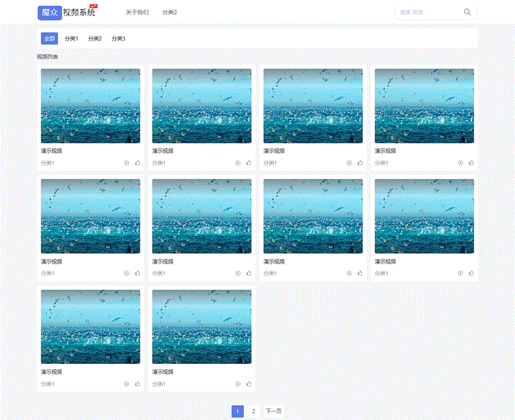Click the search magnifier icon

coord(467,12)
